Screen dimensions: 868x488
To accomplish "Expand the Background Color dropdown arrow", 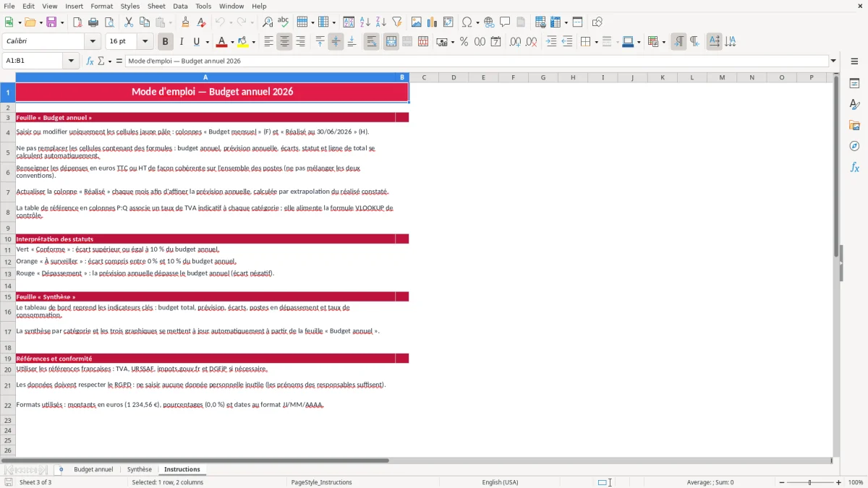I will pos(253,42).
